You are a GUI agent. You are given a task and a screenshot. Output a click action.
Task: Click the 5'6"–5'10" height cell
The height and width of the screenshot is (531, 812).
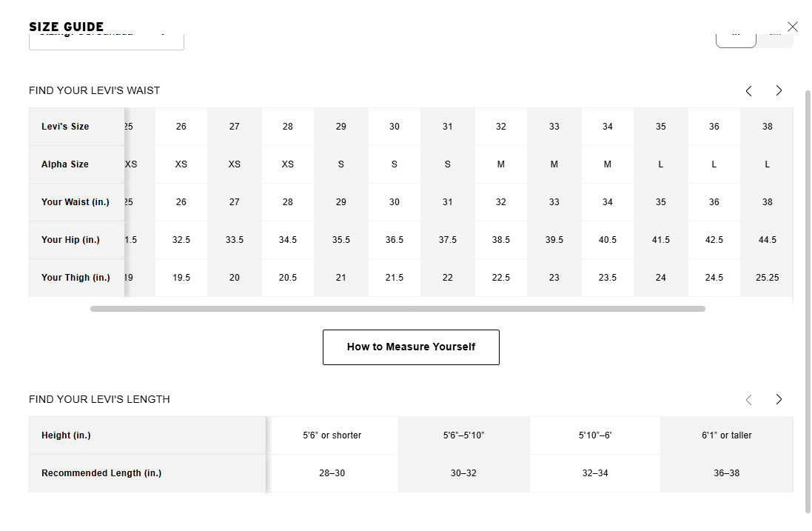click(x=464, y=435)
